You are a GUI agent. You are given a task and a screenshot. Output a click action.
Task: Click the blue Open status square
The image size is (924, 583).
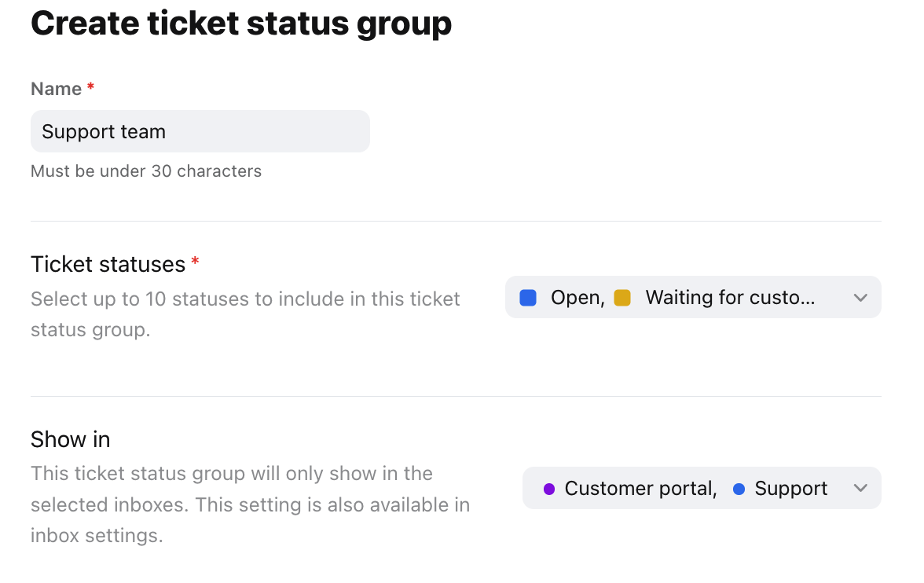pos(528,298)
